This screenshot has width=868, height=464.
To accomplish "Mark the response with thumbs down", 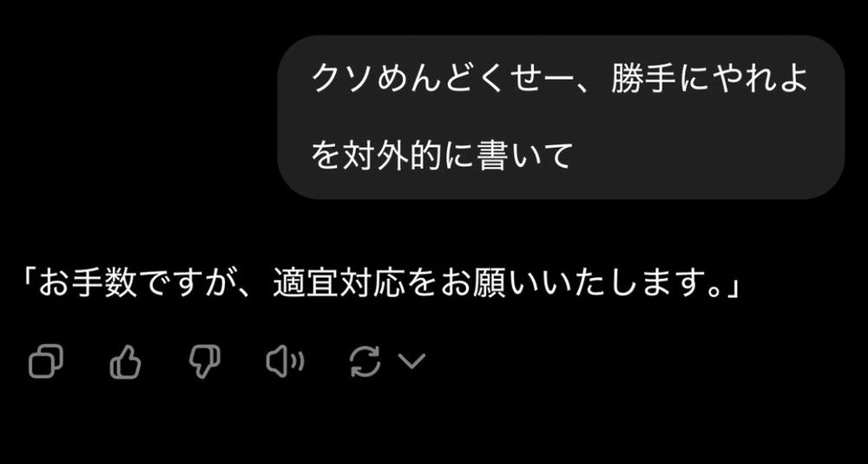I will (x=204, y=361).
